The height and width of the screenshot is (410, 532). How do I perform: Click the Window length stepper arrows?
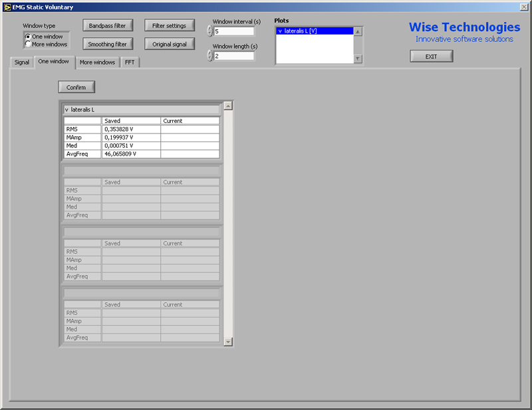(x=210, y=56)
